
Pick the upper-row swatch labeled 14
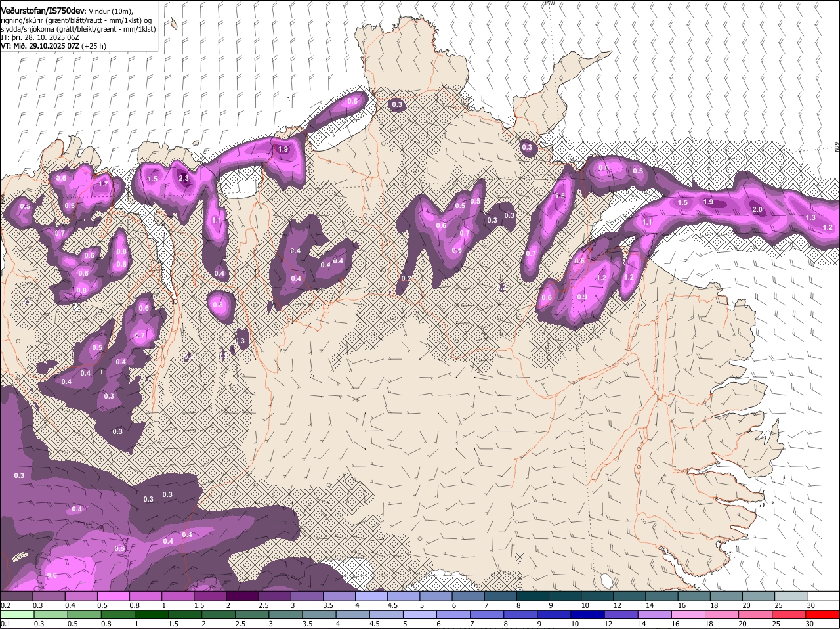tap(661, 596)
